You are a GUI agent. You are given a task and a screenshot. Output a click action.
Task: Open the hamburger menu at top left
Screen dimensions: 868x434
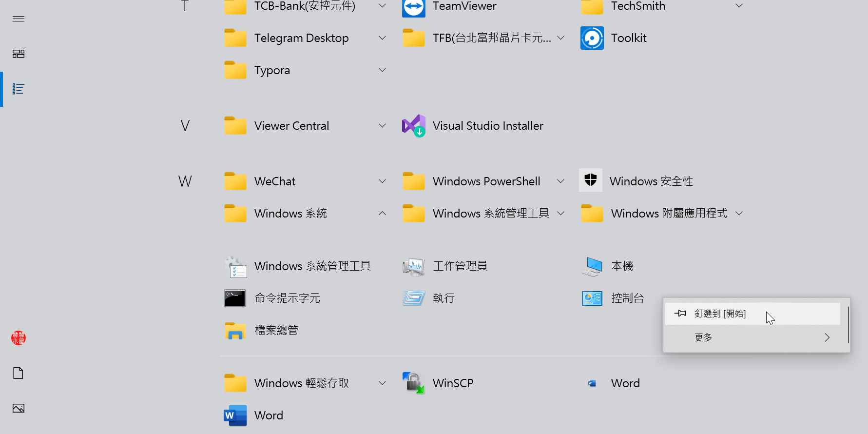pos(19,19)
